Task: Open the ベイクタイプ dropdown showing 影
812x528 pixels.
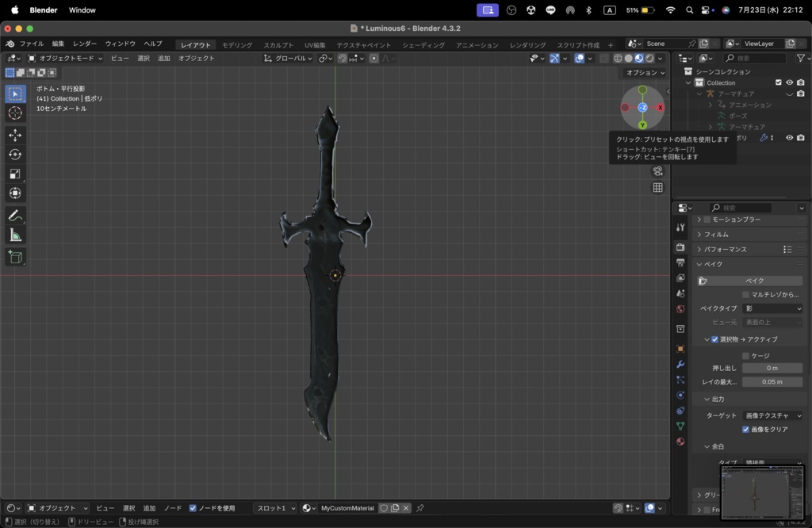Action: click(773, 308)
